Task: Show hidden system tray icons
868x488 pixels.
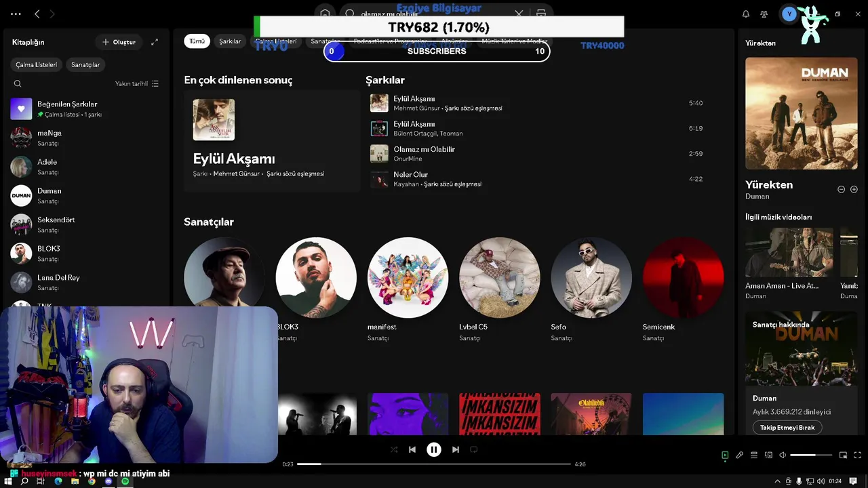Action: coord(778,481)
